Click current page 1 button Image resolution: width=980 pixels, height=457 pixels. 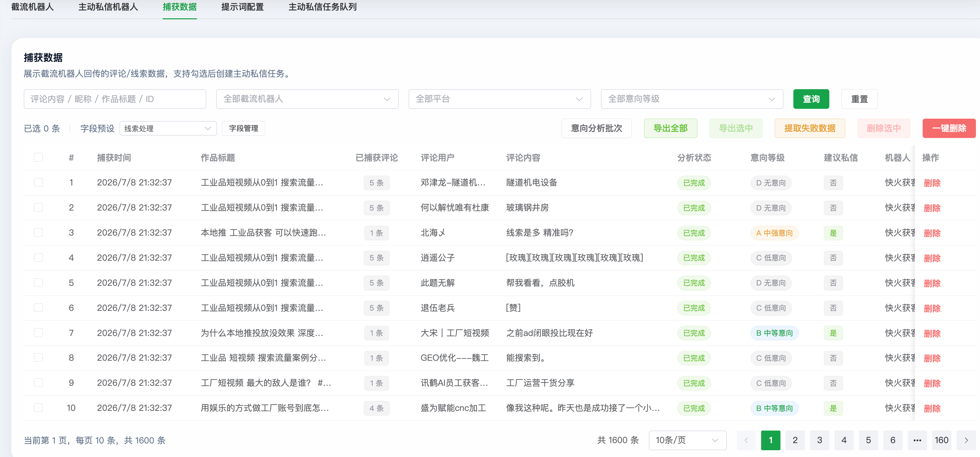coord(771,440)
